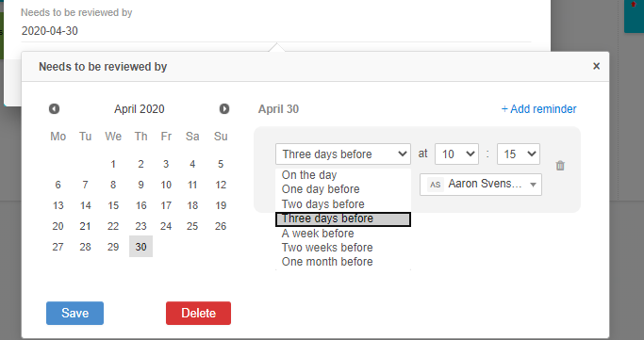Click the AS avatar badge
644x340 pixels.
[436, 185]
